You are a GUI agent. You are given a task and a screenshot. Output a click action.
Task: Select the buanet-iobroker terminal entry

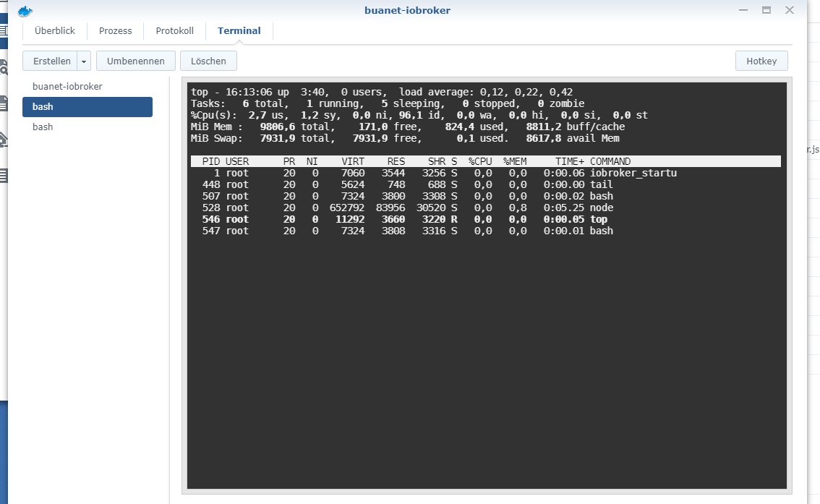tap(87, 86)
